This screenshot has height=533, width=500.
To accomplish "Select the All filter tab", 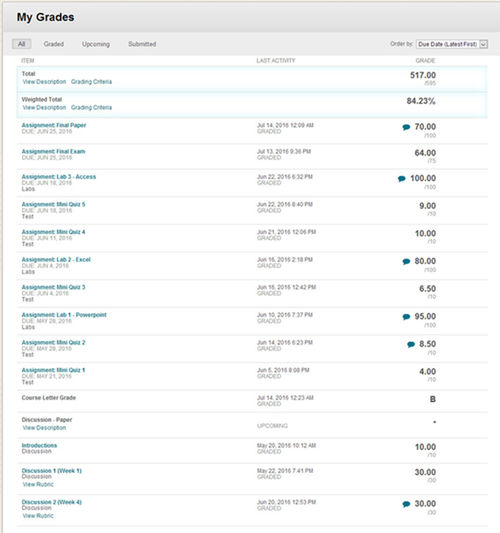I will pos(22,44).
